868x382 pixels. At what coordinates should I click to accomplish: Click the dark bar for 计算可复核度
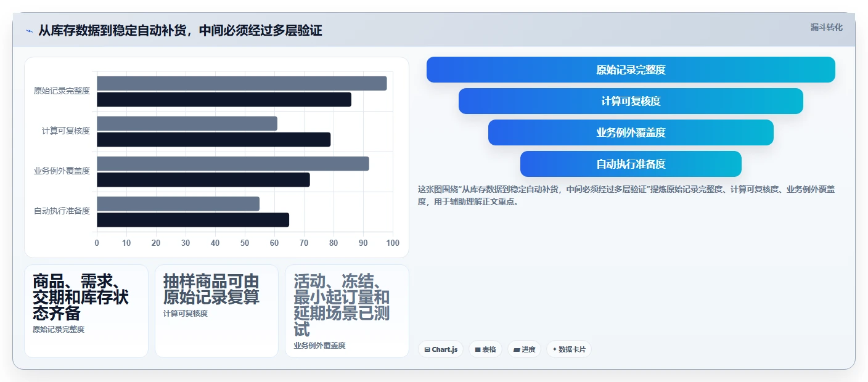(x=213, y=139)
